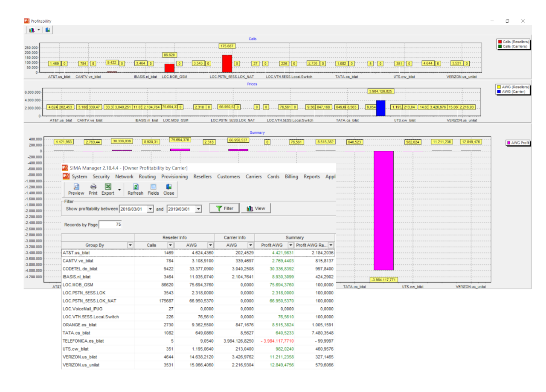Viewport: 546px width, 392px height.
Task: Click the Export to Excel icon
Action: click(x=108, y=187)
